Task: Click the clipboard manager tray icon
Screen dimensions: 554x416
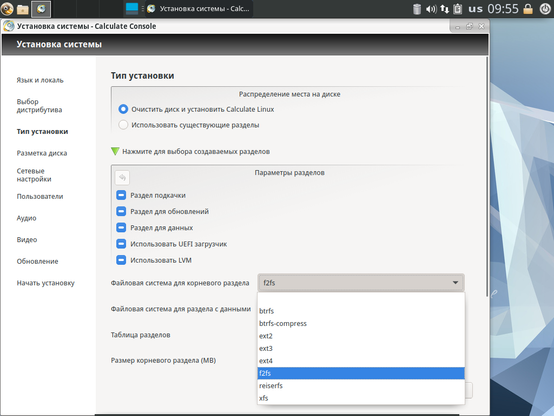Action: click(458, 9)
